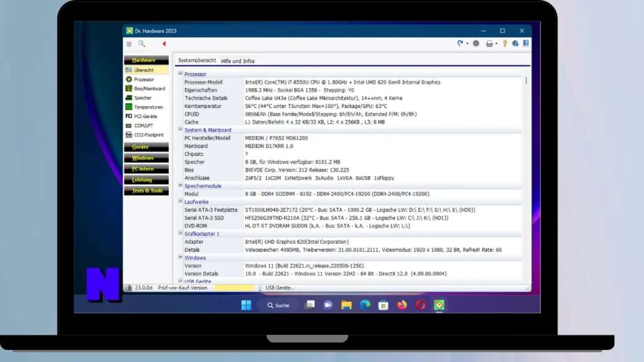
Task: Open Firefox from taskbar
Action: (402, 305)
